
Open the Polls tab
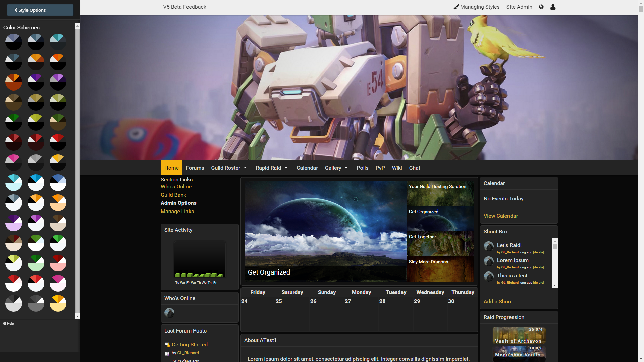(363, 168)
